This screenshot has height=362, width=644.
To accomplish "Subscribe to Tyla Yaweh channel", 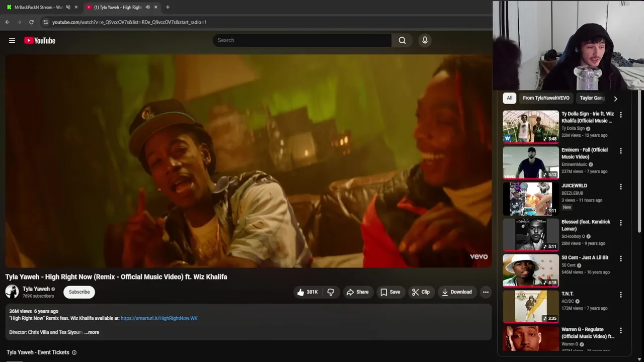I will pyautogui.click(x=79, y=292).
